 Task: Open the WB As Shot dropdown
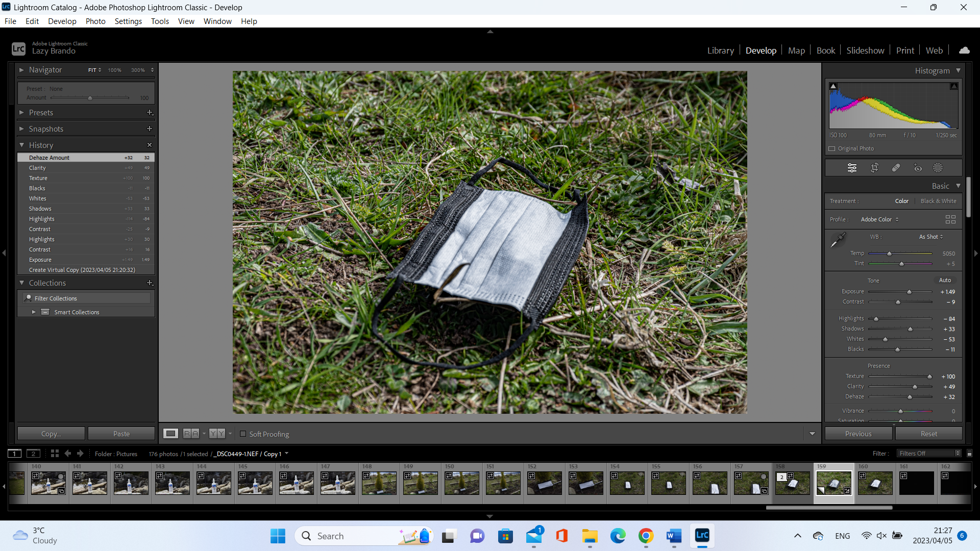[x=931, y=237]
